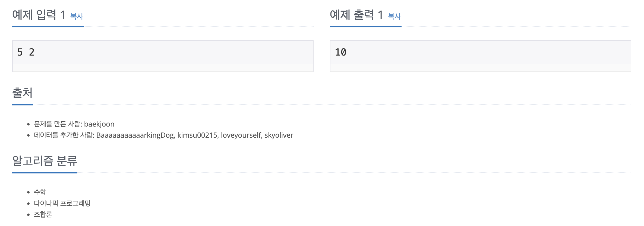
Task: Click the 문제를 만든 사람 label
Action: pyautogui.click(x=58, y=124)
